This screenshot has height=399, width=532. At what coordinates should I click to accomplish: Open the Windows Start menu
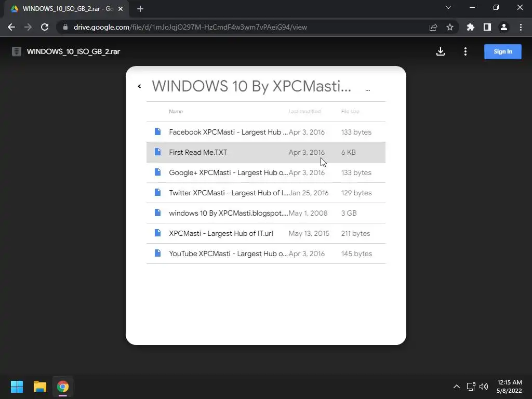point(17,387)
